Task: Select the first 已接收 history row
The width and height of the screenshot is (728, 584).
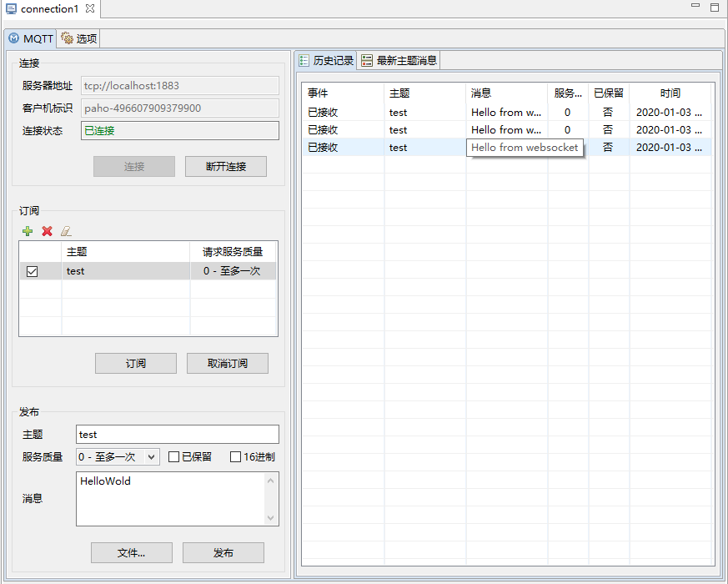Action: [x=506, y=113]
